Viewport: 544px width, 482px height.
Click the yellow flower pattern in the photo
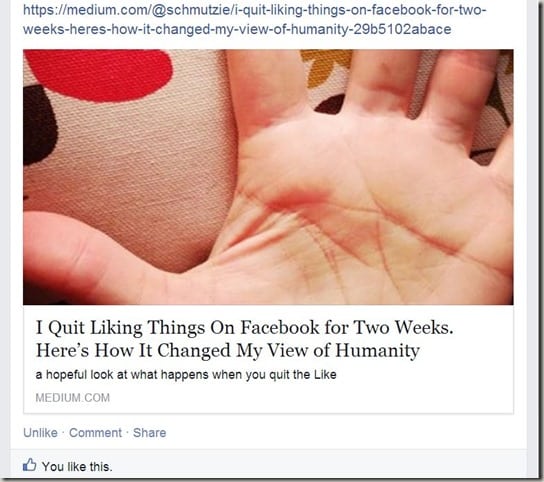pyautogui.click(x=324, y=68)
